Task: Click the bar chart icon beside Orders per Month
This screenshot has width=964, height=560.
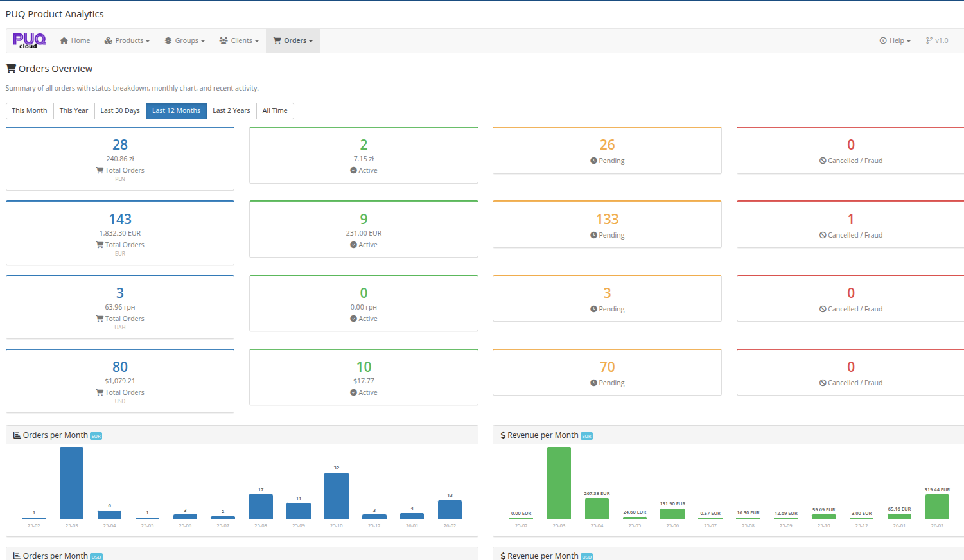Action: point(17,435)
